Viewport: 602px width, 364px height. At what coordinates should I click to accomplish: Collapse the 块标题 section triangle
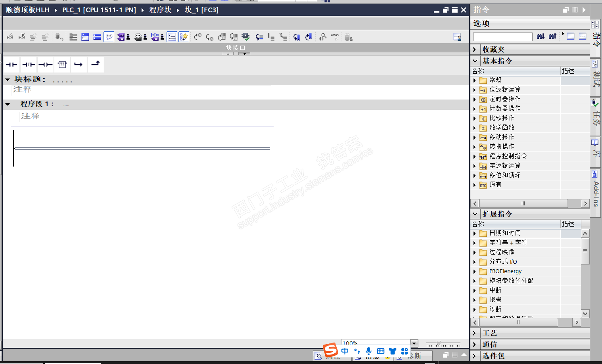coord(8,80)
